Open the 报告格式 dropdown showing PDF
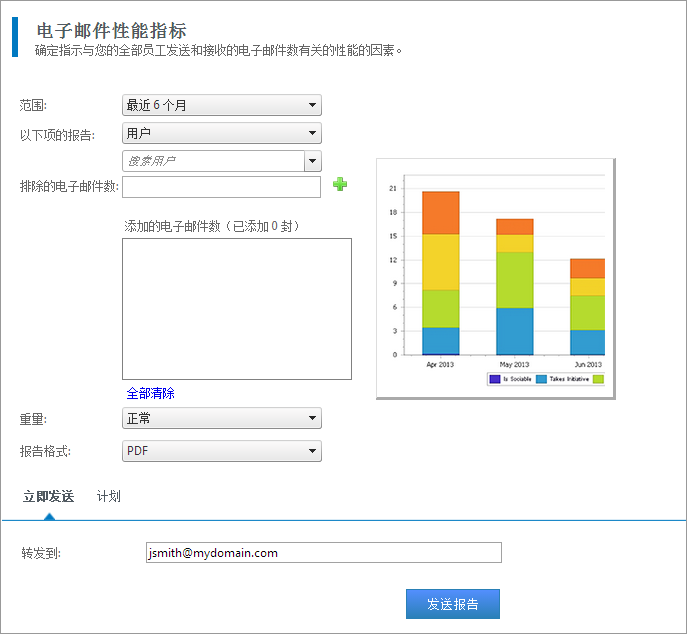The width and height of the screenshot is (687, 634). (x=221, y=451)
